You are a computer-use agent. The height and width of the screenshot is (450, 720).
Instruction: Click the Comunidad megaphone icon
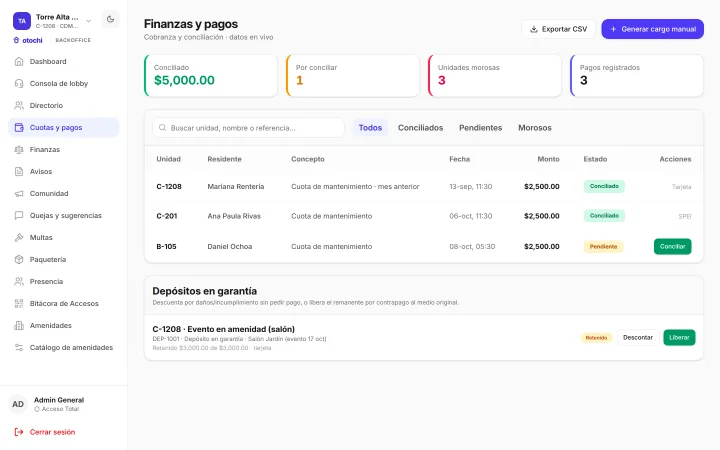(x=19, y=194)
